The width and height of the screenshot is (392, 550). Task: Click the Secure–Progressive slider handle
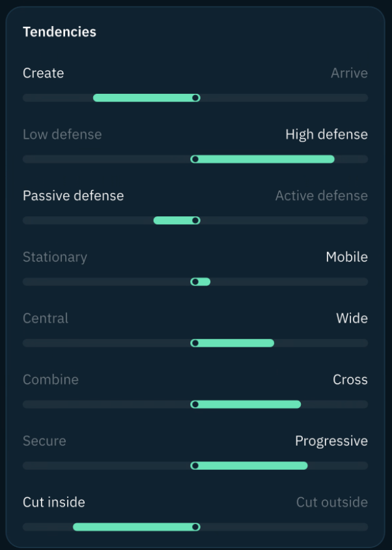pos(195,466)
